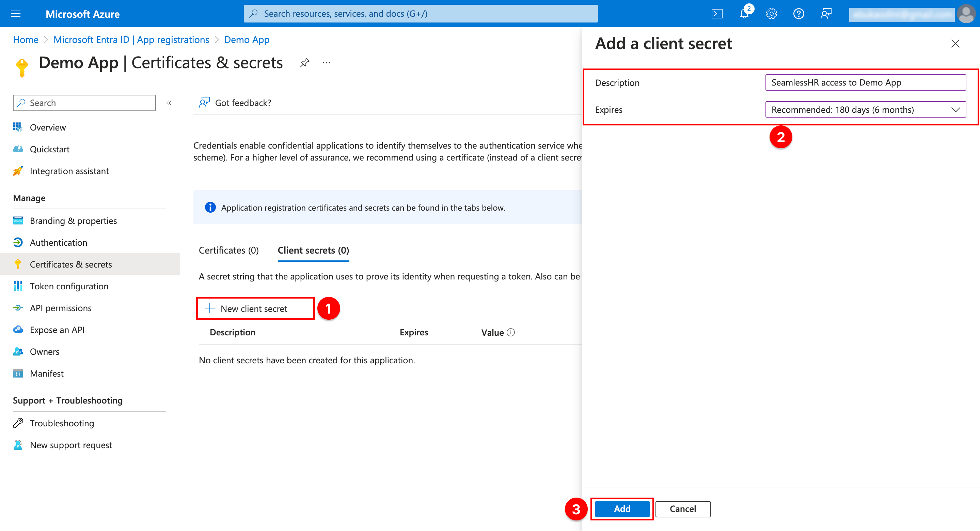Open the more options ellipsis

tap(327, 63)
